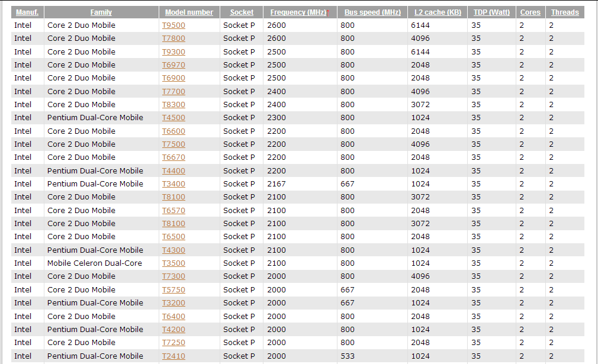Screen dimensions: 598x364
Task: Open the T8300 model link
Action: coord(173,104)
